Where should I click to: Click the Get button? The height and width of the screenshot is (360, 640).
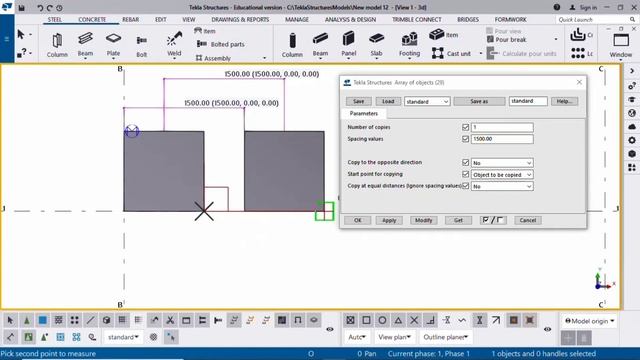pos(458,220)
